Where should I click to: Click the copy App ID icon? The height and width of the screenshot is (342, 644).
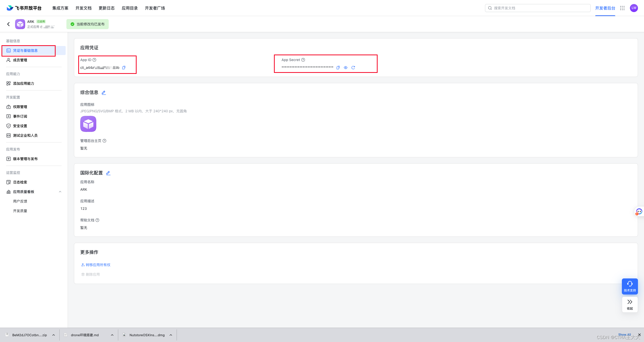[124, 68]
